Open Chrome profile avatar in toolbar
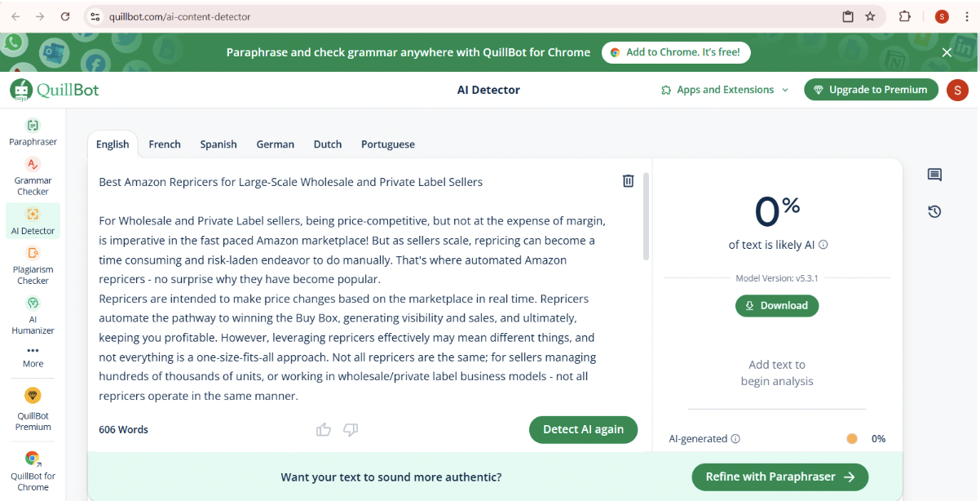Viewport: 980px width, 501px height. coord(942,16)
